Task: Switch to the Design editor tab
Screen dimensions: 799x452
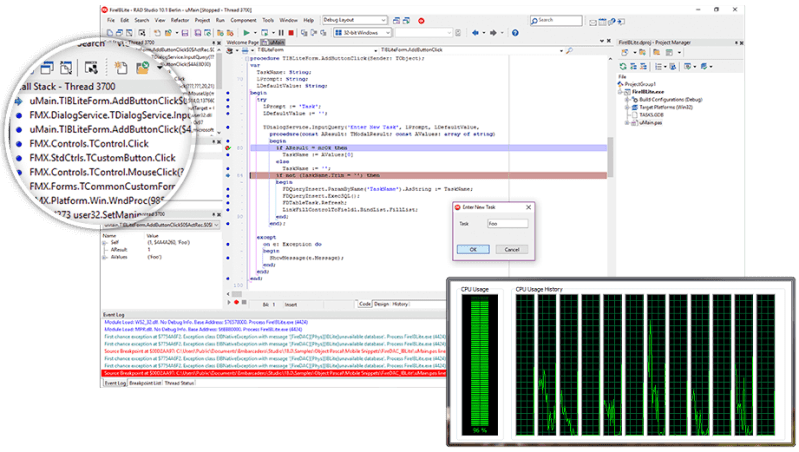Action: (381, 304)
